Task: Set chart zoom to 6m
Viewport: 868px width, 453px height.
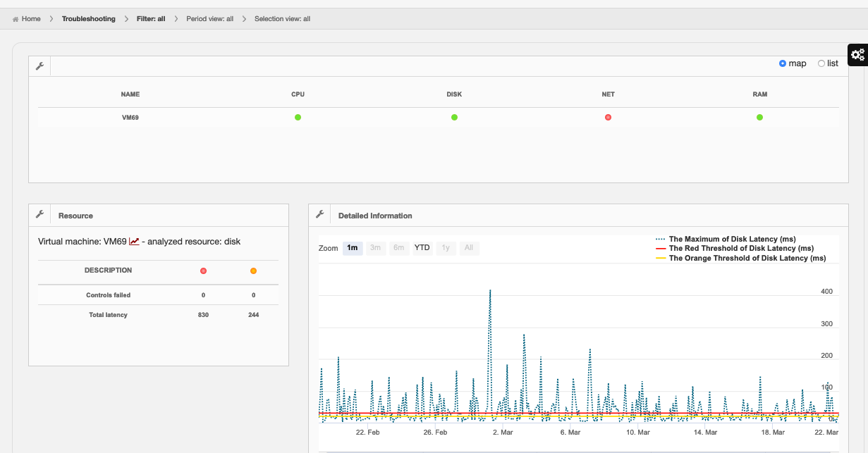Action: coord(399,248)
